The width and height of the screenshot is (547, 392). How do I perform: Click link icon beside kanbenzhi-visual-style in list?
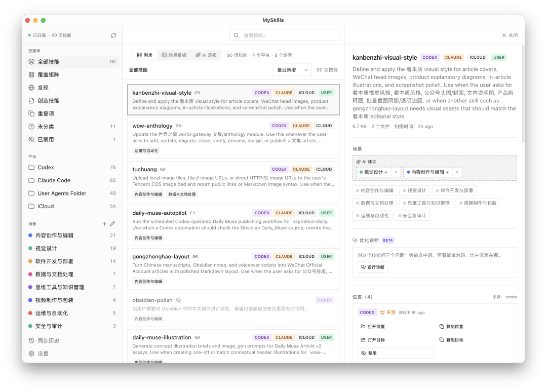(198, 93)
